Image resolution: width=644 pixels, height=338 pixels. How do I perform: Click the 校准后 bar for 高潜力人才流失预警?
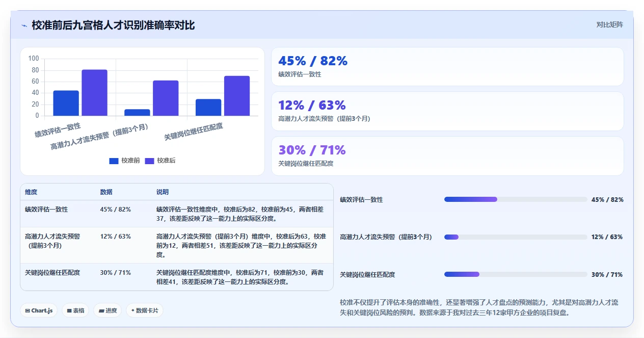[x=166, y=98]
